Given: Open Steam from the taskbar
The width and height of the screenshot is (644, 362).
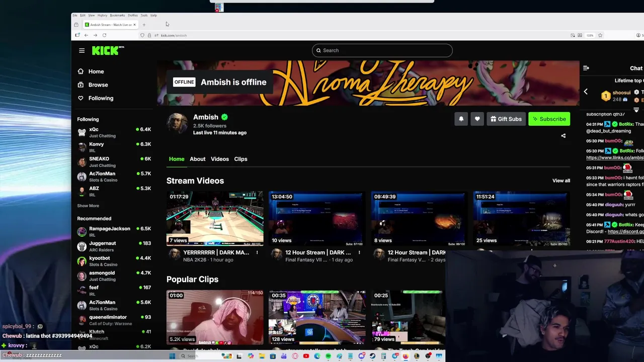Looking at the screenshot, I should point(373,356).
